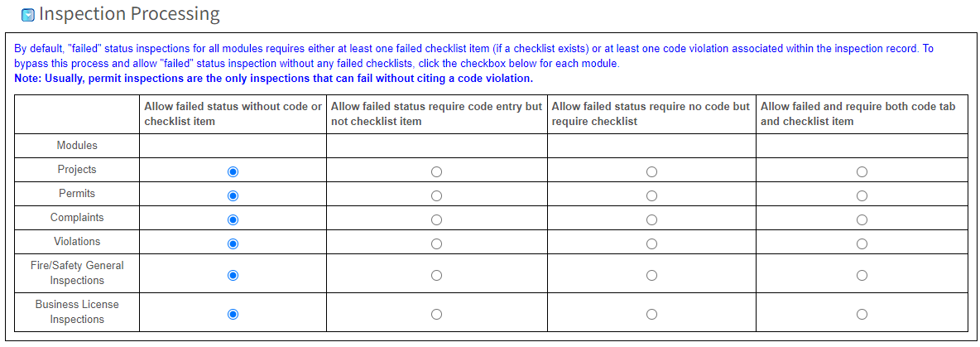This screenshot has width=980, height=347.
Task: Select Violations require code entry not checklist
Action: (436, 243)
